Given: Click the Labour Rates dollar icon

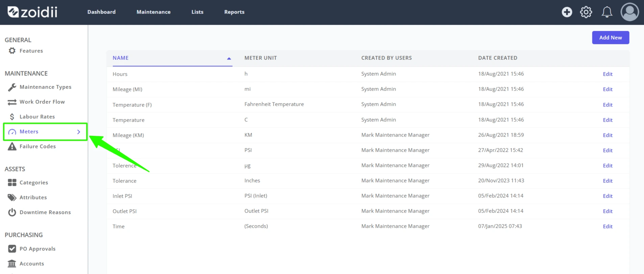Looking at the screenshot, I should click(x=12, y=117).
